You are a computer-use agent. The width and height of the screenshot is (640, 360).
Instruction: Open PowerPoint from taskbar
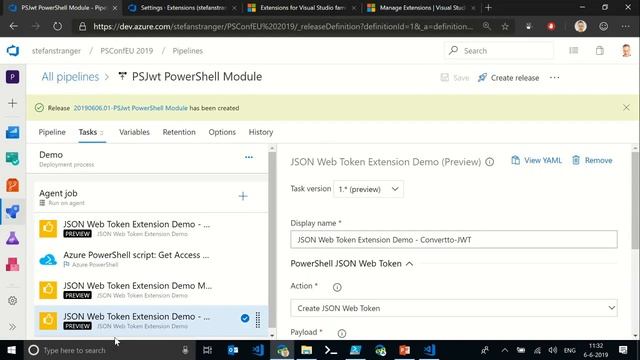click(404, 350)
